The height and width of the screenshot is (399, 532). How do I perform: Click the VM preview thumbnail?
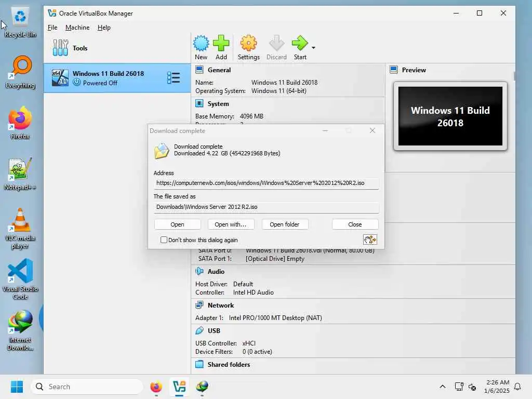pyautogui.click(x=450, y=116)
